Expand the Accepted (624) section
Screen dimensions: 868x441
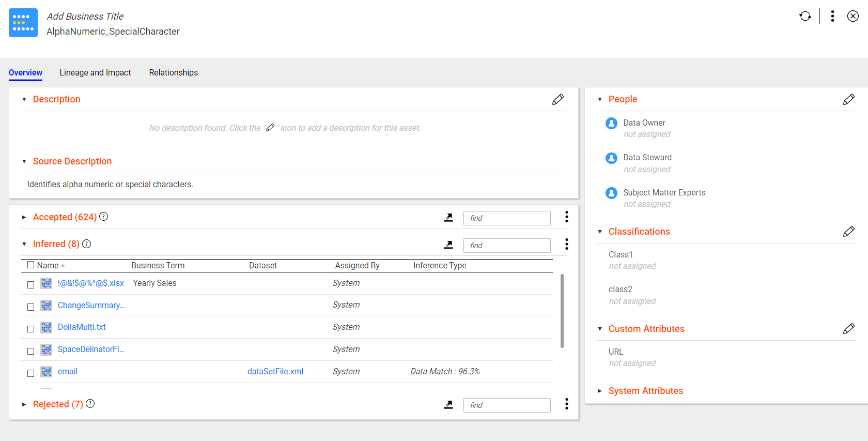pos(24,217)
